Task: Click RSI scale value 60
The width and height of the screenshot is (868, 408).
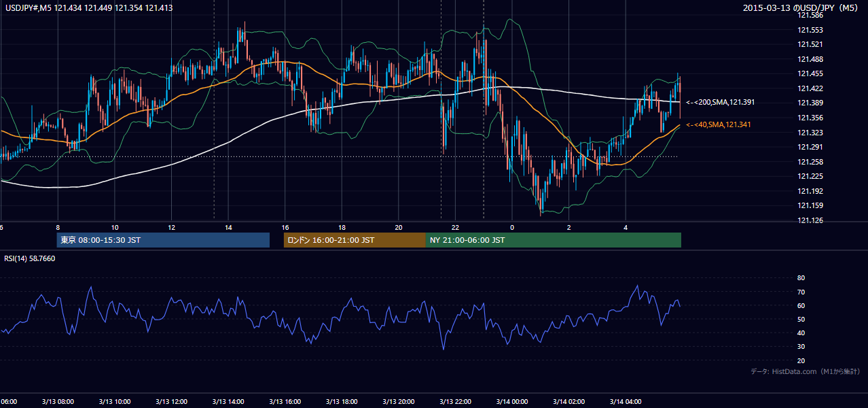Action: tap(801, 305)
